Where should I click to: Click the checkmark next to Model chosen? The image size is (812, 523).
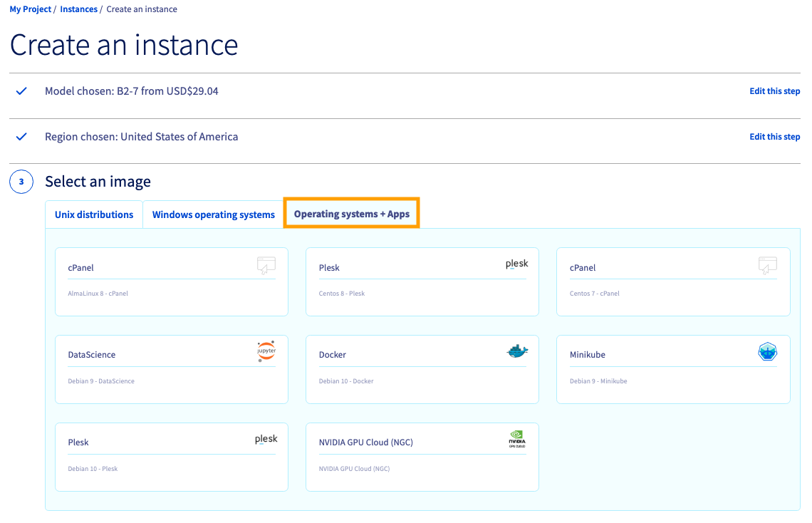pos(21,91)
